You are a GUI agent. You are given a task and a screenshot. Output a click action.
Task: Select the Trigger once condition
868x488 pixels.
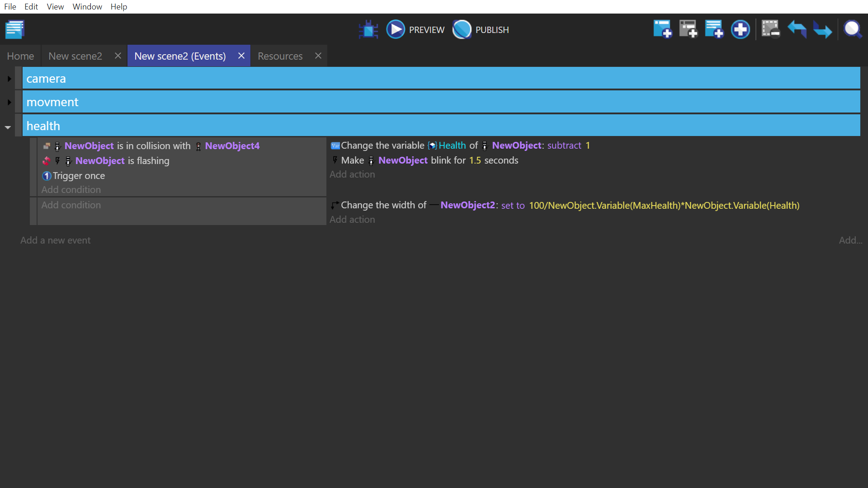click(79, 176)
